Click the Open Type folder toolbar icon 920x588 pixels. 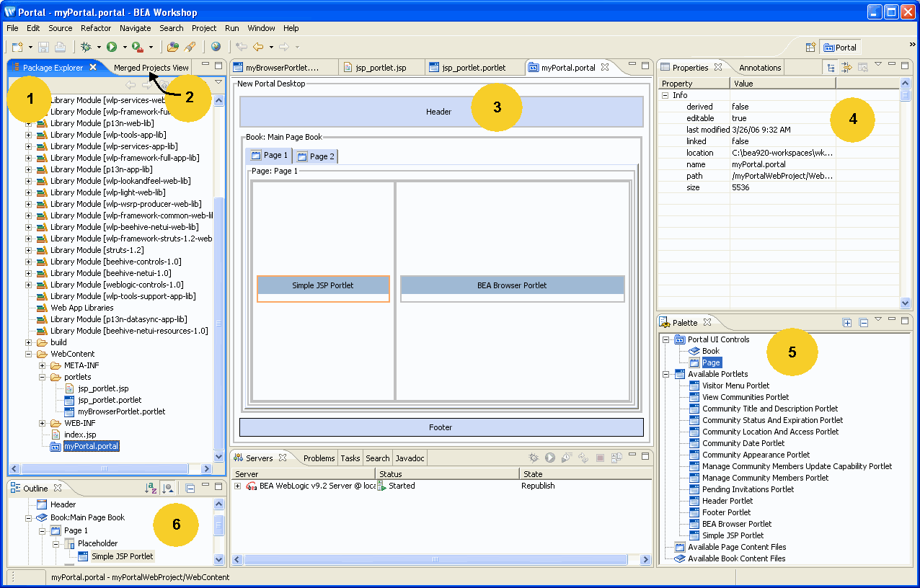click(x=172, y=47)
